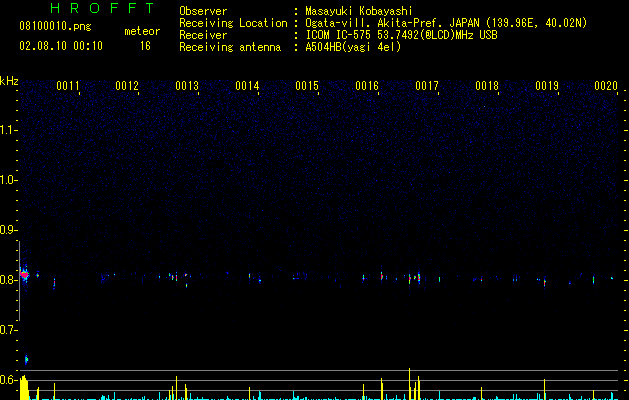Click the 0.7 kHz axis label
This screenshot has width=629, height=400.
[x=8, y=330]
